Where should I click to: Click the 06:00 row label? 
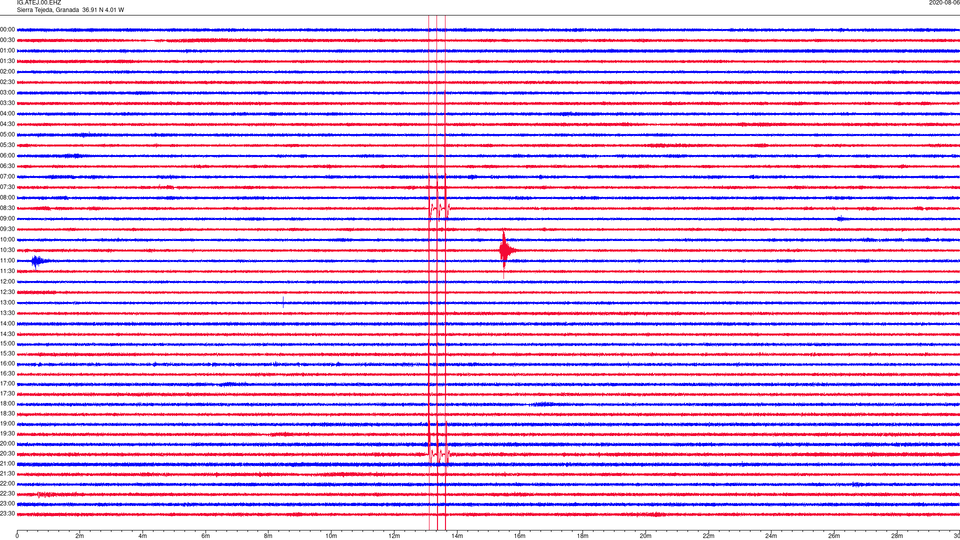tap(7, 156)
